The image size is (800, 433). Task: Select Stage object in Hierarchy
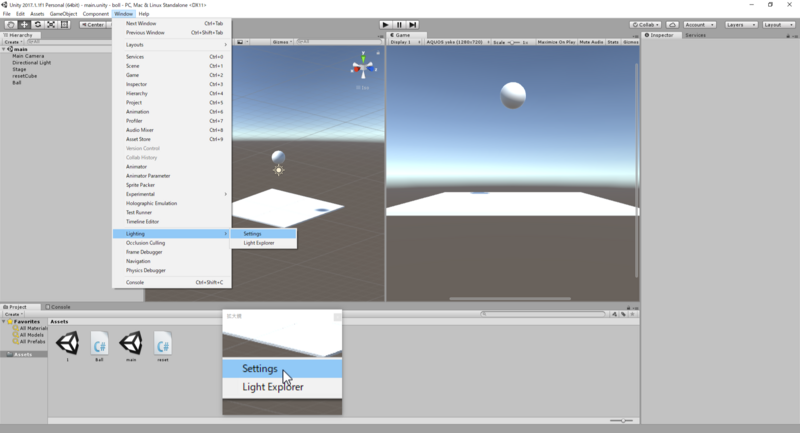point(19,69)
